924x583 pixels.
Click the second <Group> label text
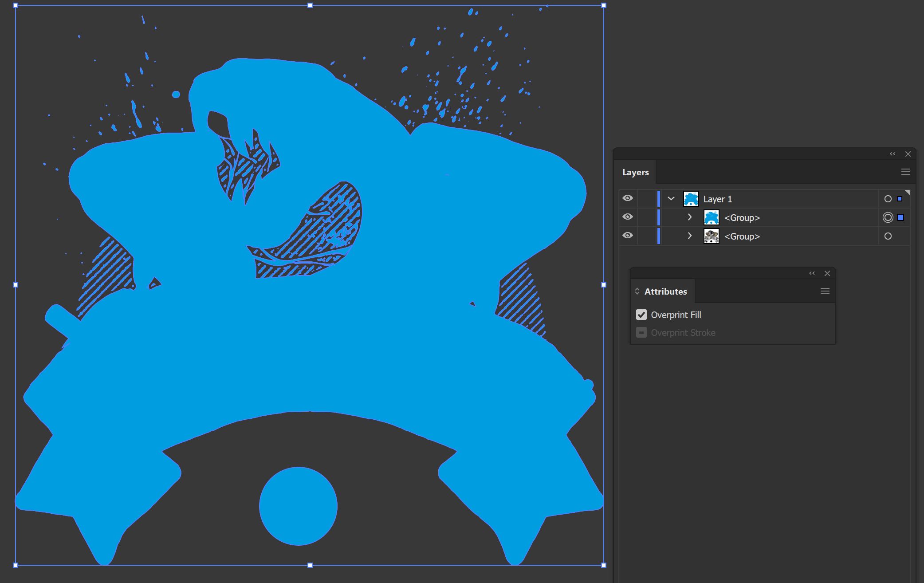742,236
